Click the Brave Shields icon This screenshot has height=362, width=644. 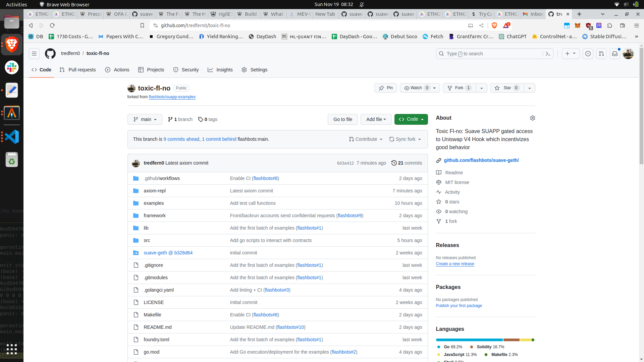(x=494, y=25)
